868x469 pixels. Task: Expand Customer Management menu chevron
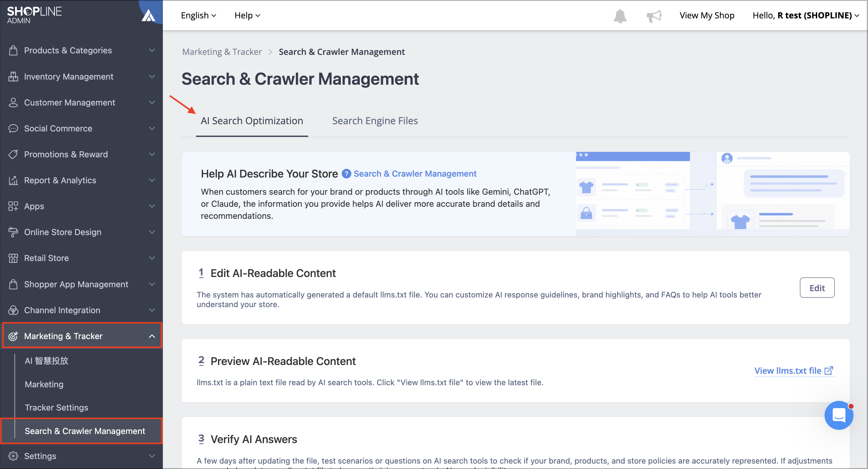tap(152, 102)
